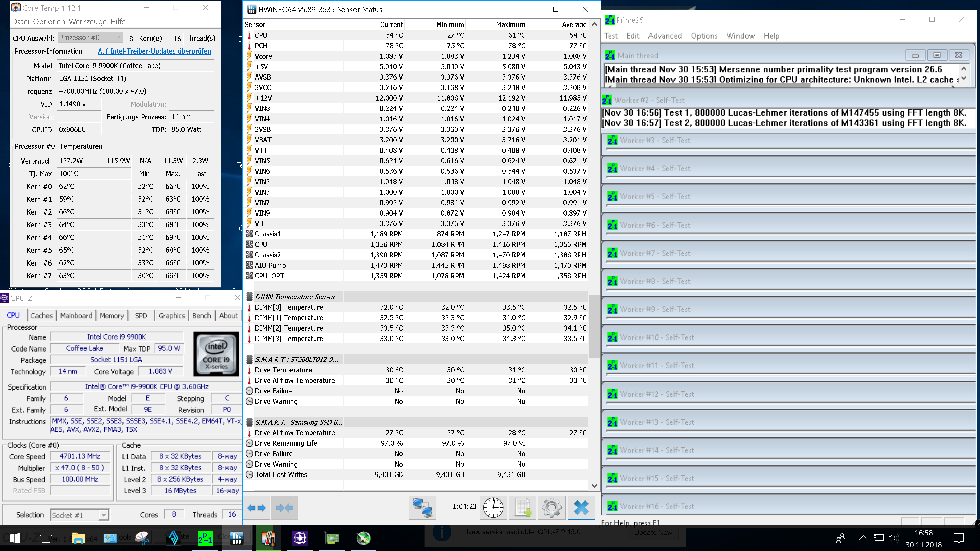The image size is (980, 551).
Task: Open File Explorer from the taskbar
Action: click(x=78, y=538)
